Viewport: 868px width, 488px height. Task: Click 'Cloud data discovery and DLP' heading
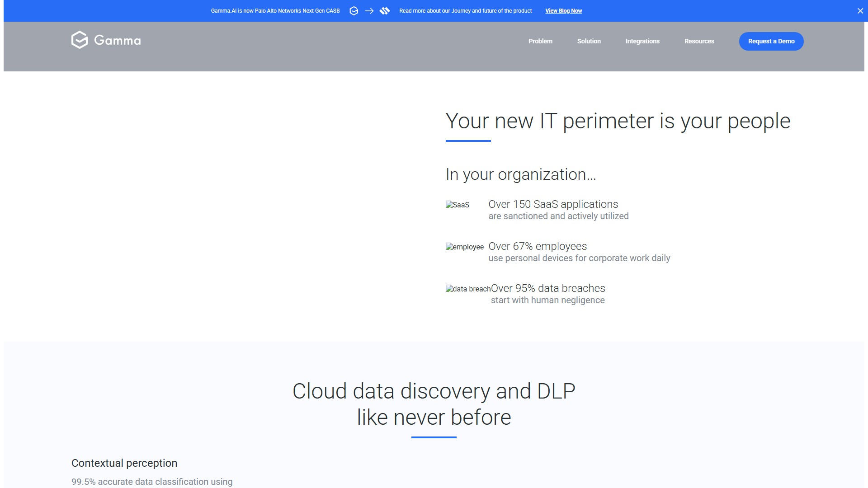pos(434,391)
